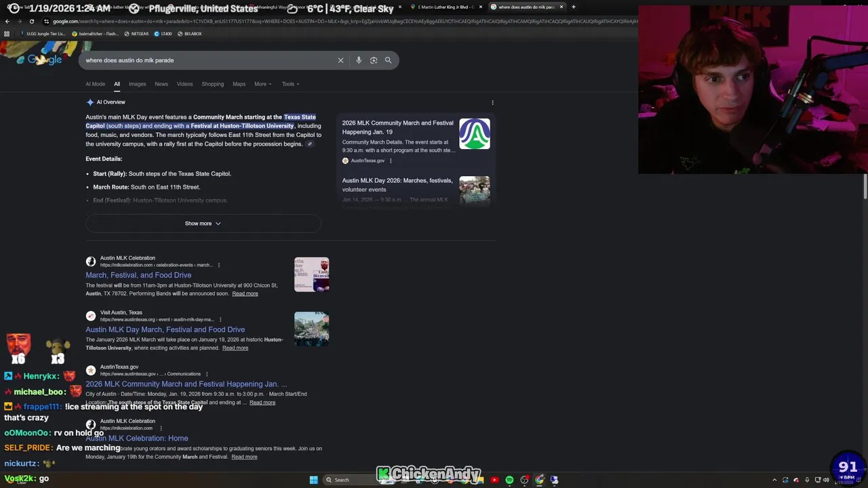Start voice search with microphone icon

tap(359, 60)
